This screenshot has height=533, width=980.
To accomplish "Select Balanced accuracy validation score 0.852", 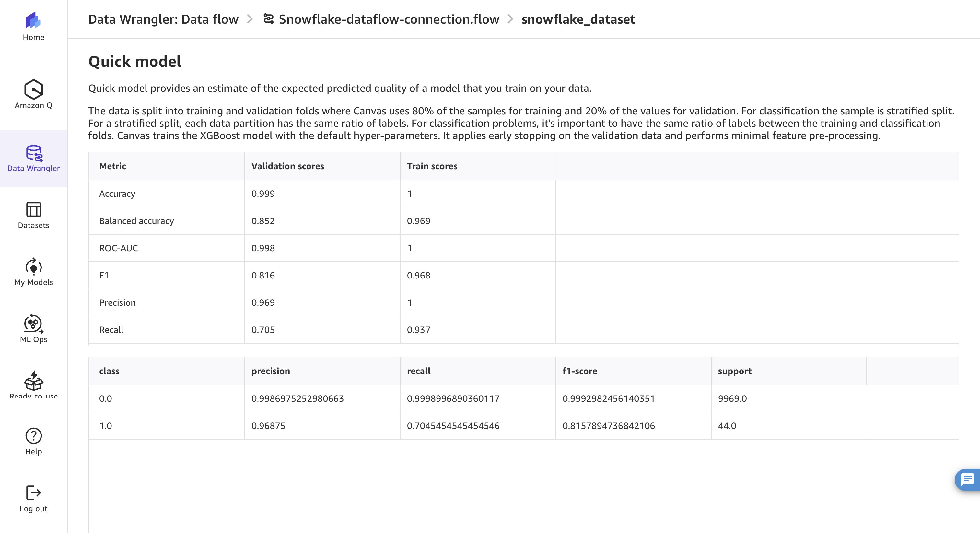I will (263, 221).
